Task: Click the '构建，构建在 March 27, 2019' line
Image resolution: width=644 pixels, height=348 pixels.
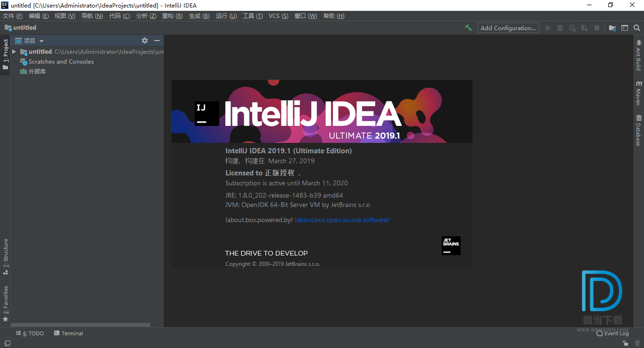Action: click(x=270, y=161)
